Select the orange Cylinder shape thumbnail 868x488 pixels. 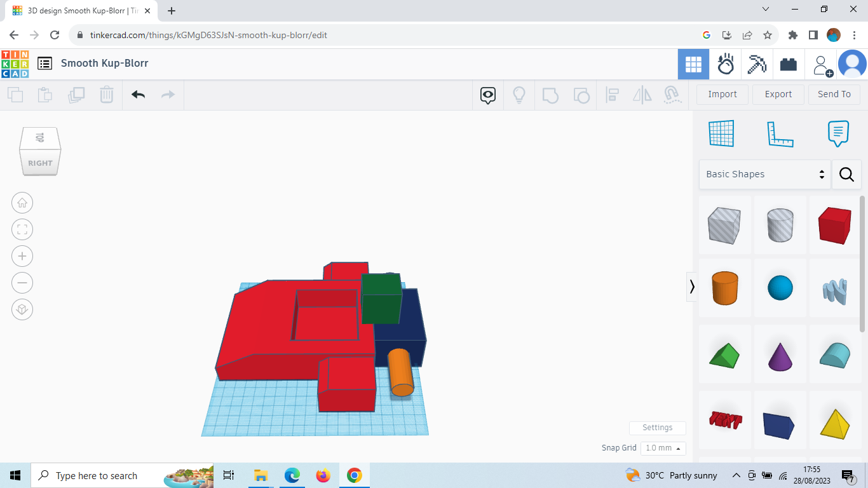pyautogui.click(x=724, y=288)
